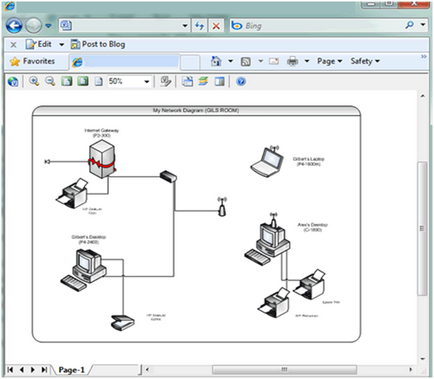Expand the address bar dropdown arrow
This screenshot has height=379, width=434.
tap(185, 26)
